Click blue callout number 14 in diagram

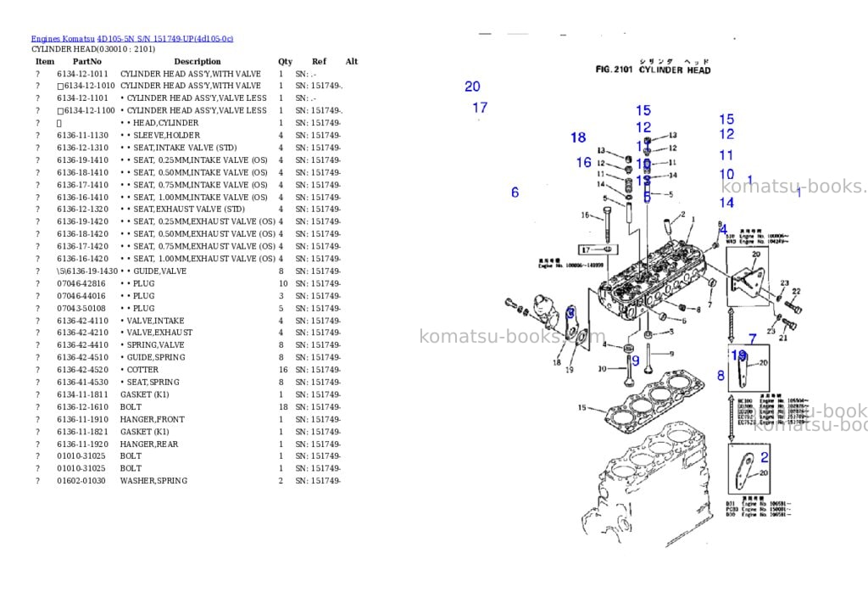(x=726, y=203)
